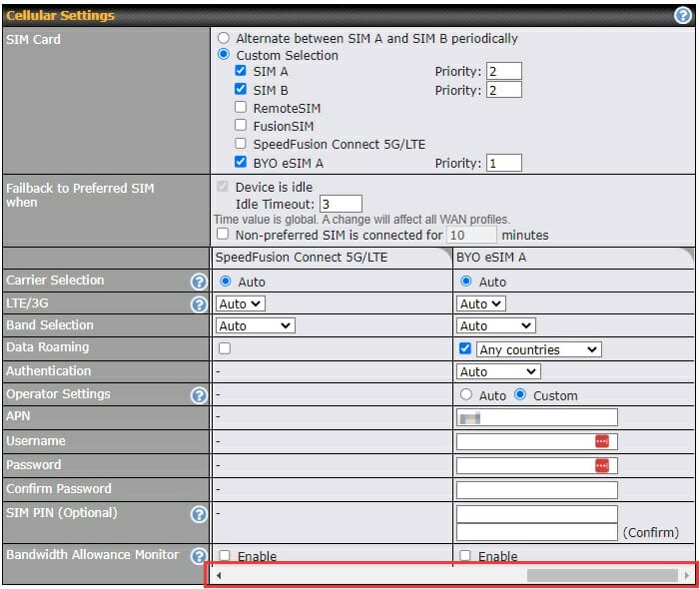The height and width of the screenshot is (589, 700).
Task: Tick the FusionSIM checkbox
Action: click(241, 125)
